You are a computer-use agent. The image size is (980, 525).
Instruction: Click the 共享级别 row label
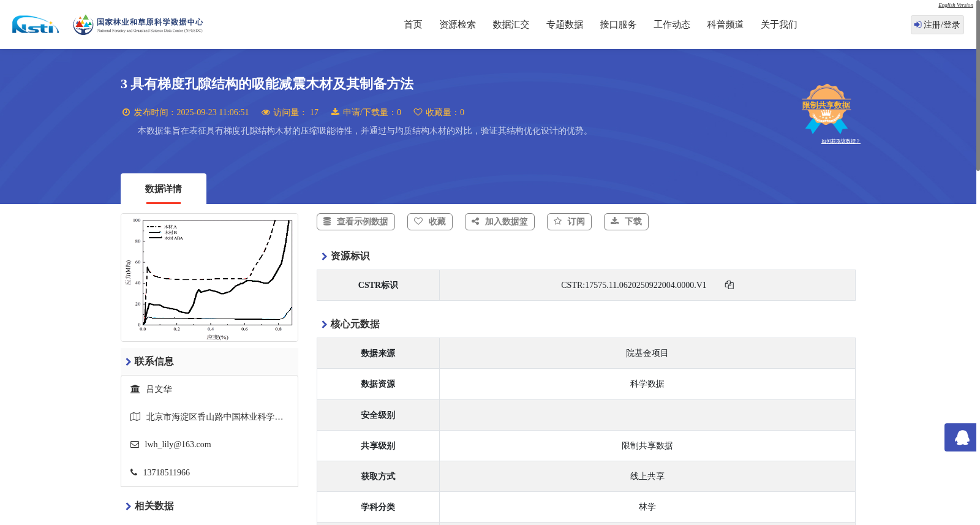378,446
